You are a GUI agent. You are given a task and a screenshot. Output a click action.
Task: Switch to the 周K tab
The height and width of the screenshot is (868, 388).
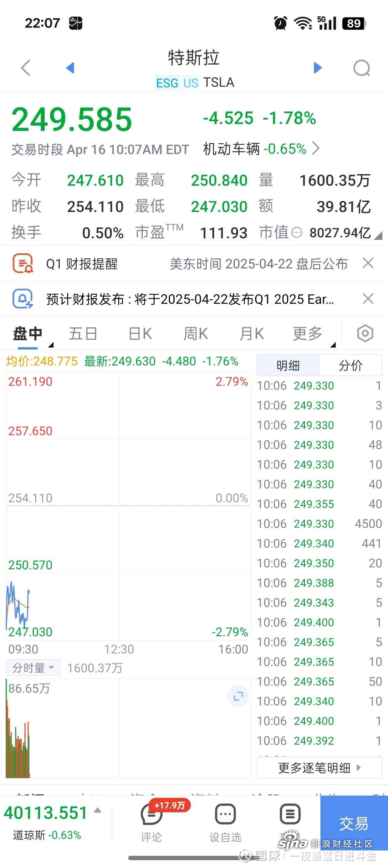pyautogui.click(x=196, y=334)
